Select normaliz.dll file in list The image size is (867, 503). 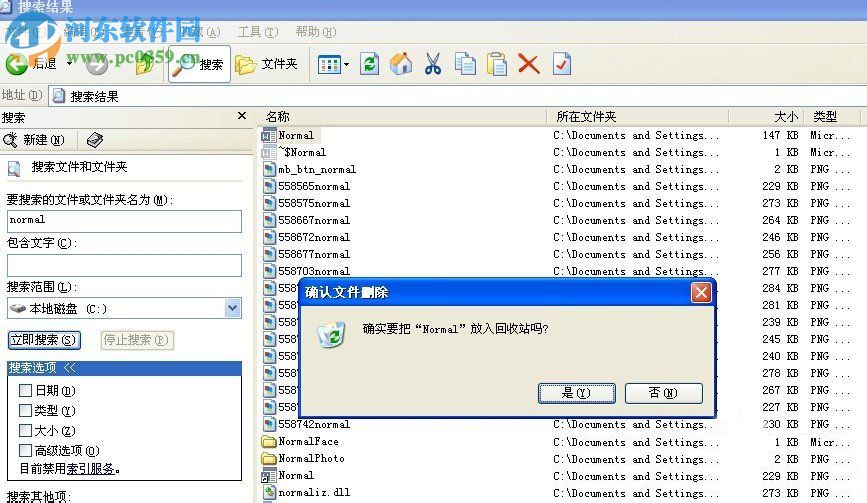(314, 492)
